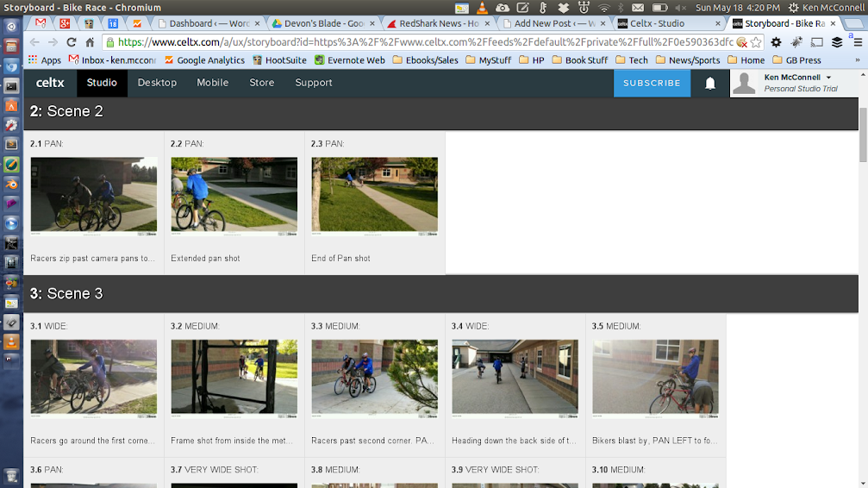Go back using browser back arrow
Viewport: 868px width, 488px height.
[x=34, y=42]
